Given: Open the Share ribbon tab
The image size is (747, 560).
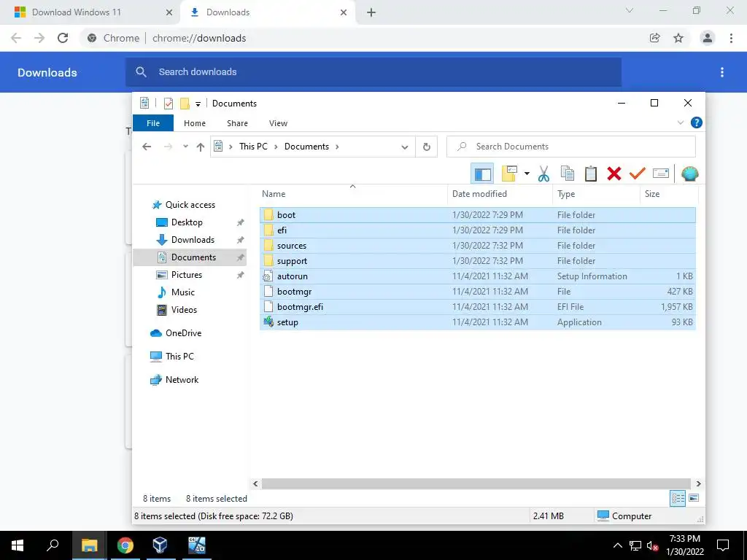Looking at the screenshot, I should click(237, 123).
